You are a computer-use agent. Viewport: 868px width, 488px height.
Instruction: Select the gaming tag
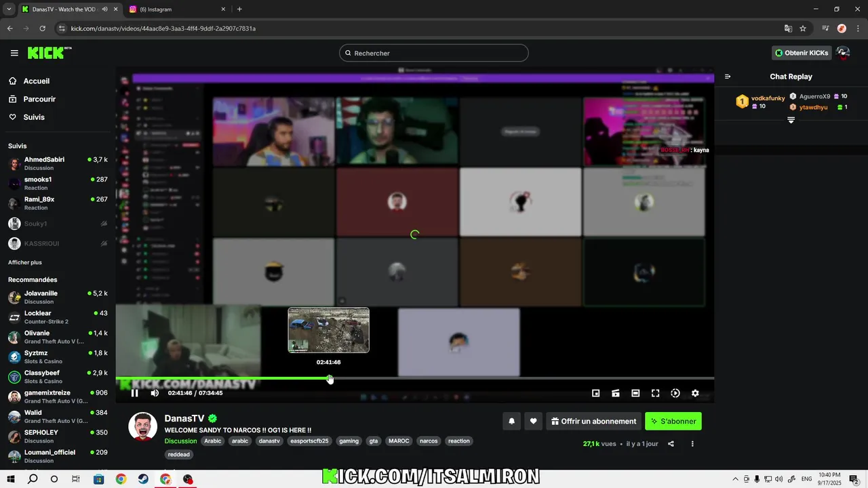[349, 441]
